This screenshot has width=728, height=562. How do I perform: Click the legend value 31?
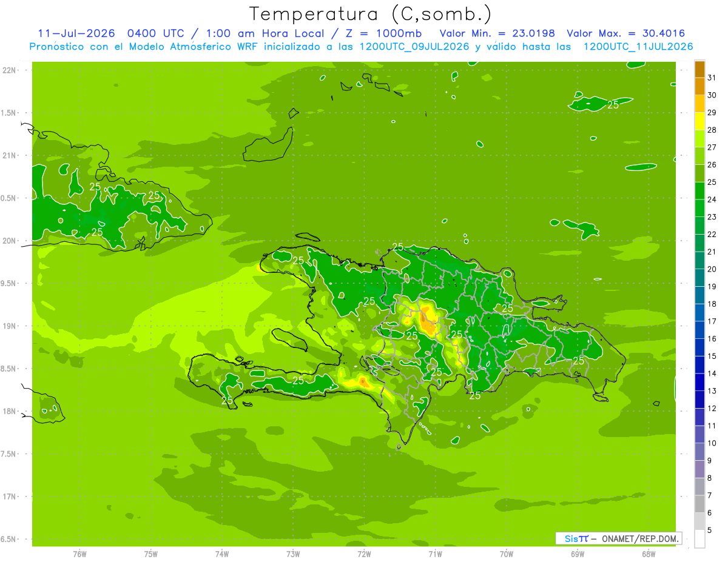712,78
